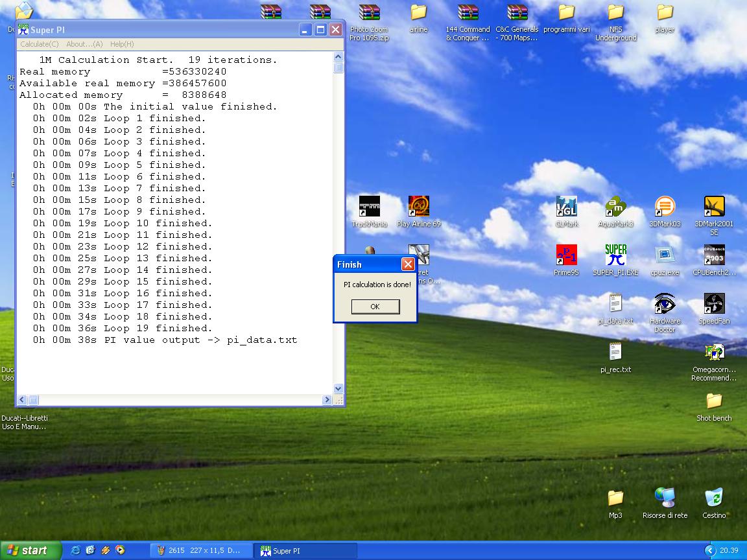Click OK in the Finish dialog
The image size is (747, 560).
(375, 307)
